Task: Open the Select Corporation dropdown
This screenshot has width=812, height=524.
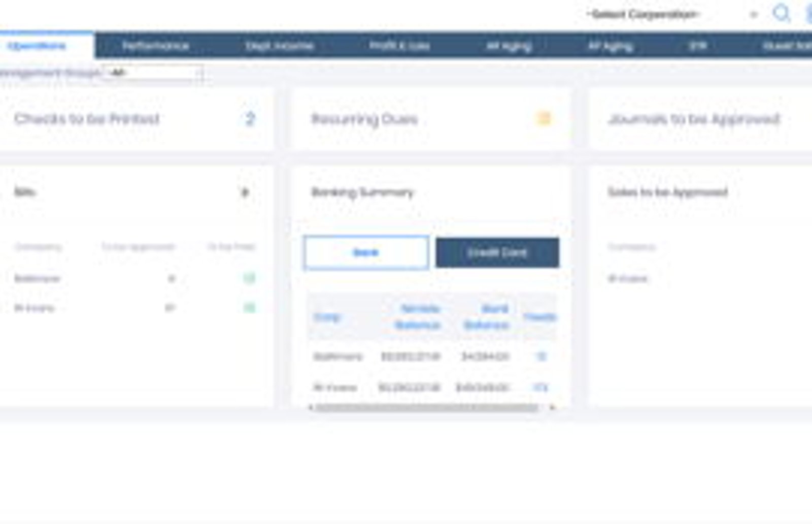Action: (x=672, y=14)
